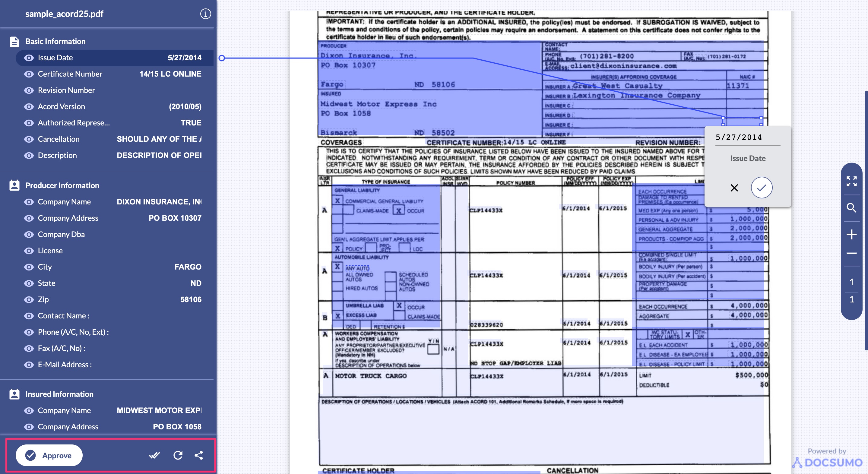Screen dimensions: 868x474
Task: Click the Basic Information section header
Action: 55,41
